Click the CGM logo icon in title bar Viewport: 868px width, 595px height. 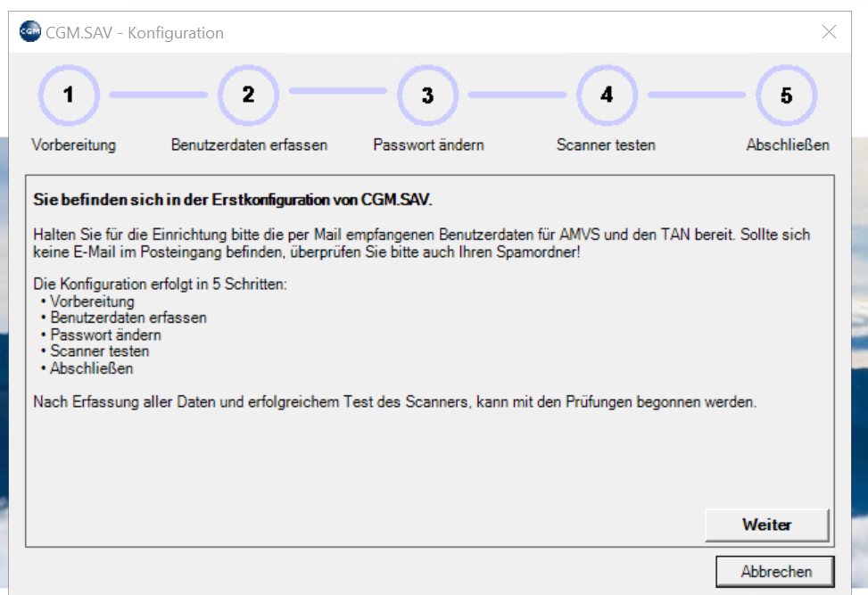click(x=29, y=32)
